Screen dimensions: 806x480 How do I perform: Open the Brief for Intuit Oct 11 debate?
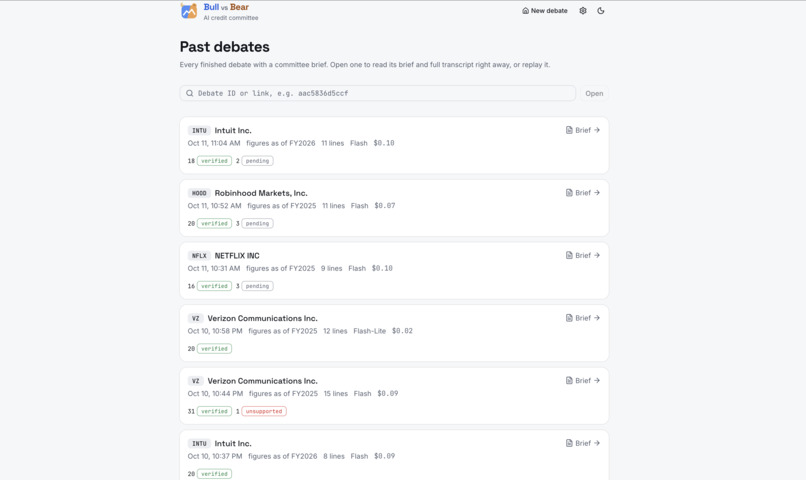point(582,130)
